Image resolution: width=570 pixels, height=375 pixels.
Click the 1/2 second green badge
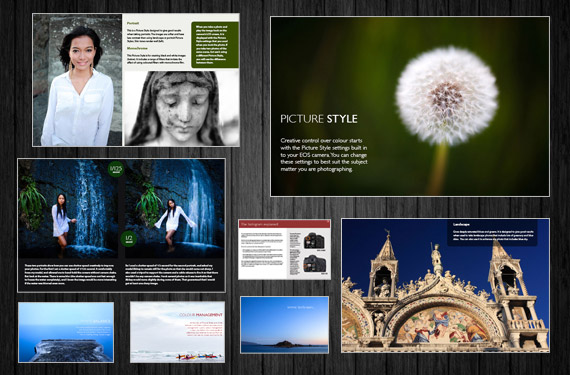(129, 239)
